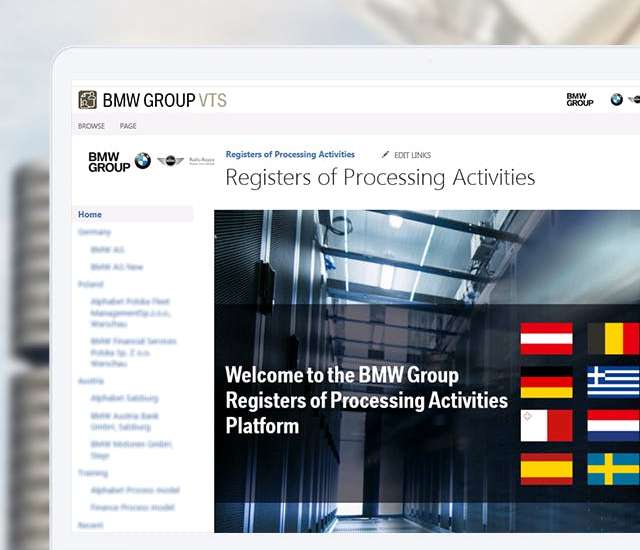Click the pencil Edit Links icon
Screen dimensions: 640x550
tap(386, 155)
